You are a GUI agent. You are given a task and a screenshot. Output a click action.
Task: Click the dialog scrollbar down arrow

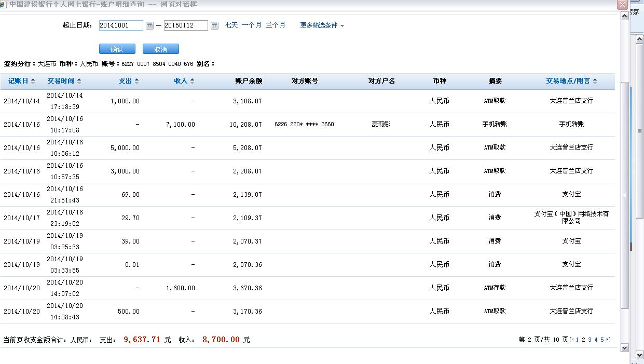(624, 347)
